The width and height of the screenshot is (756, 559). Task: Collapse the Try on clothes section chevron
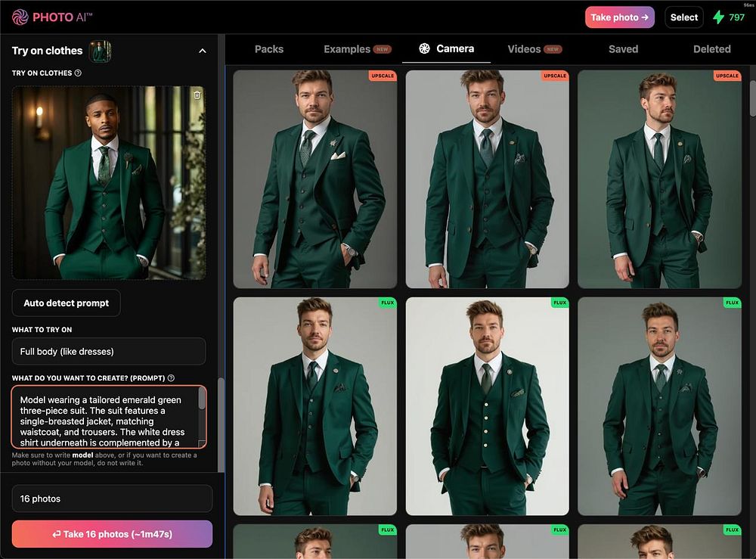(x=203, y=51)
